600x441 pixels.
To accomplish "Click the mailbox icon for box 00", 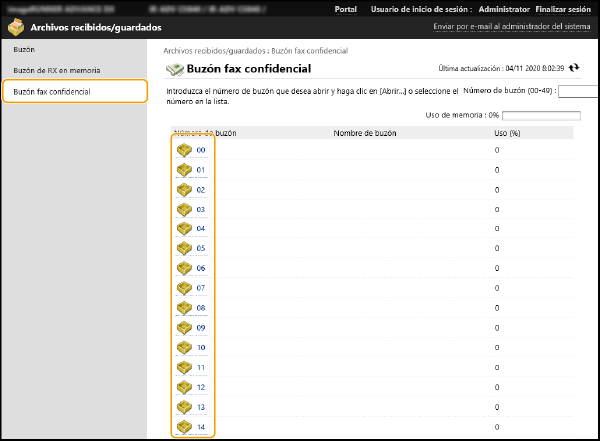I will pos(184,150).
